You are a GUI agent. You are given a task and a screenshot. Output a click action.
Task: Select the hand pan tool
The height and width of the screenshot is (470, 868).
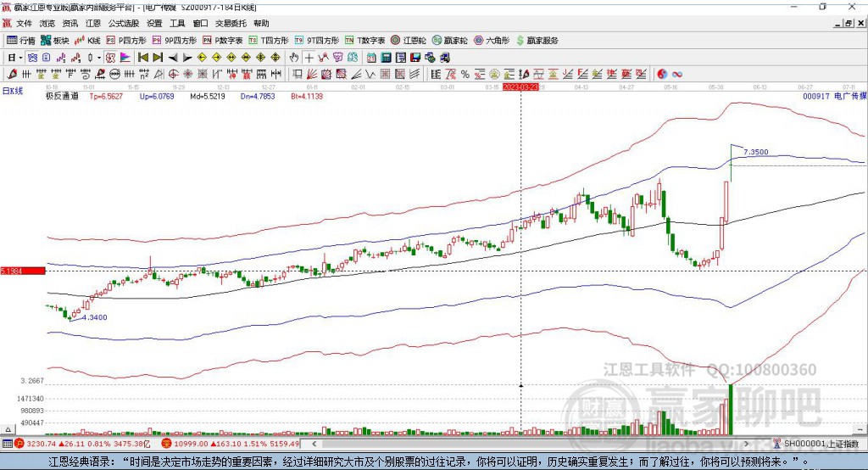pyautogui.click(x=294, y=58)
